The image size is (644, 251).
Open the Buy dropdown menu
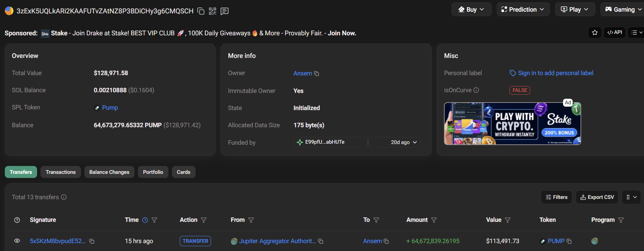(x=471, y=10)
